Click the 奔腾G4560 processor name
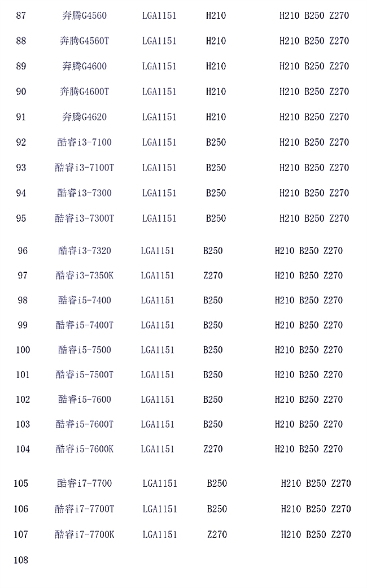This screenshot has width=367, height=588. tap(84, 16)
